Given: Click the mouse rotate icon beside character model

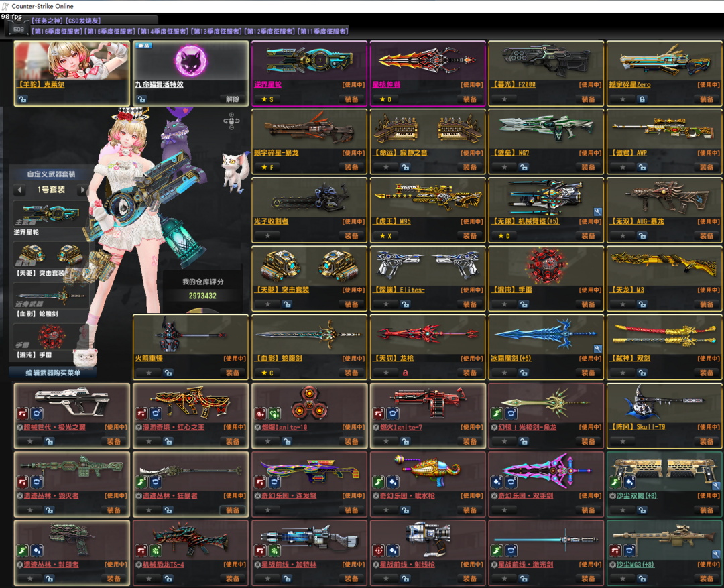Looking at the screenshot, I should 231,121.
